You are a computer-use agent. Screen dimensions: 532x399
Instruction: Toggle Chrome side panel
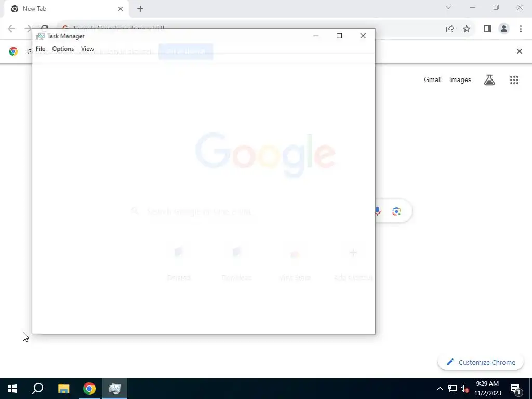487,29
